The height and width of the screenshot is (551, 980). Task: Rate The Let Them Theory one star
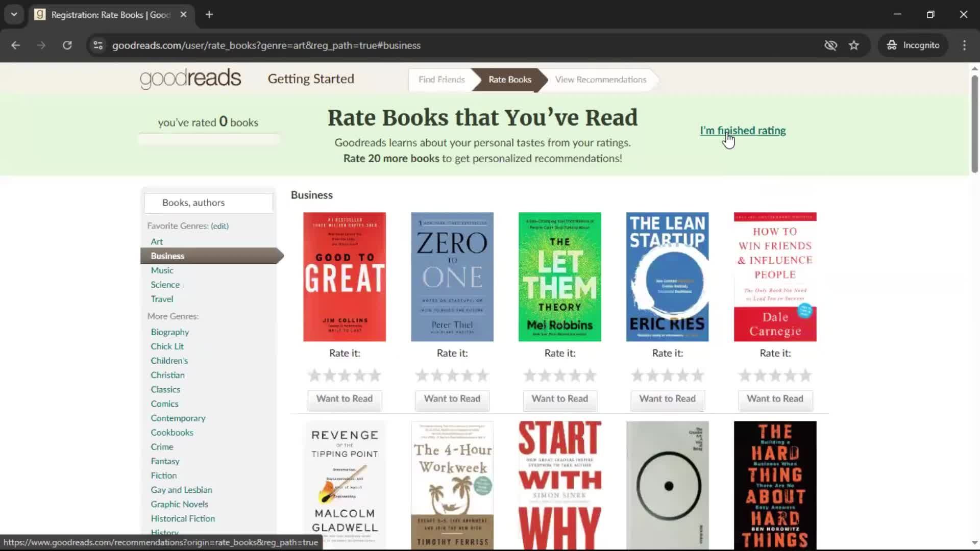tap(530, 376)
